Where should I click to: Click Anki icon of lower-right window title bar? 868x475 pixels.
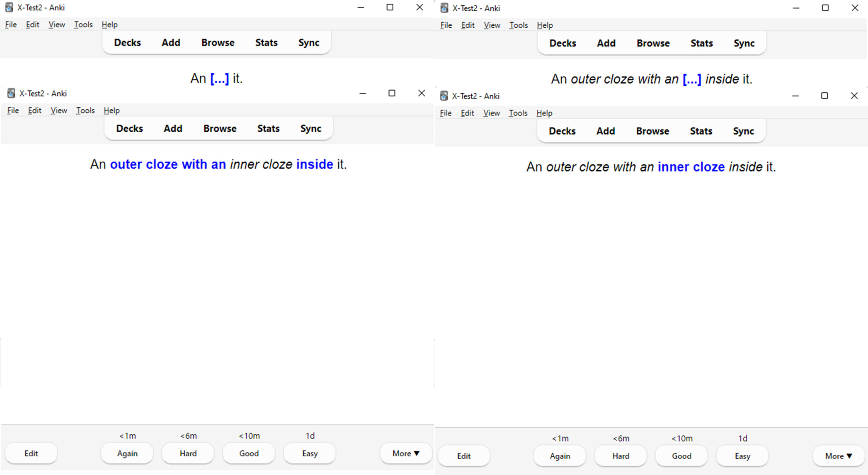pyautogui.click(x=444, y=96)
